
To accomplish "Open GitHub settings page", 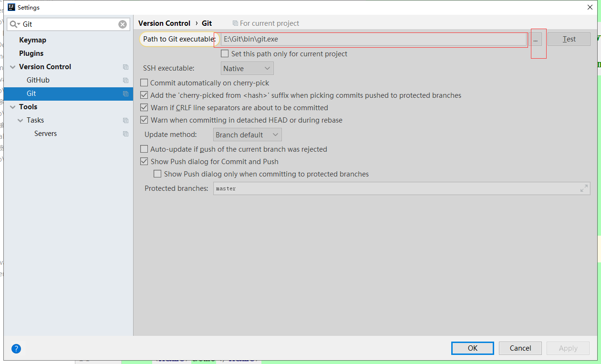I will tap(38, 80).
